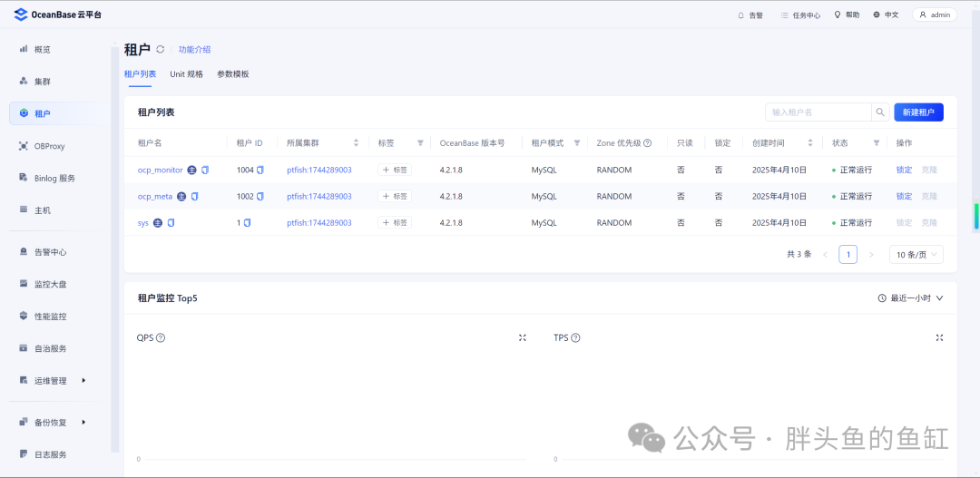Filter the 标签 column
Image resolution: width=980 pixels, height=478 pixels.
coord(420,143)
